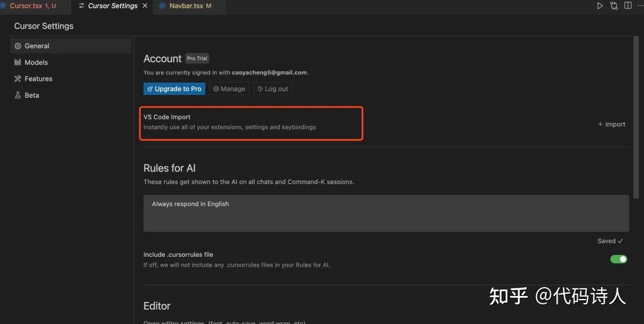Click the caoyacheng5@gmail.com email text
644x324 pixels.
[269, 73]
